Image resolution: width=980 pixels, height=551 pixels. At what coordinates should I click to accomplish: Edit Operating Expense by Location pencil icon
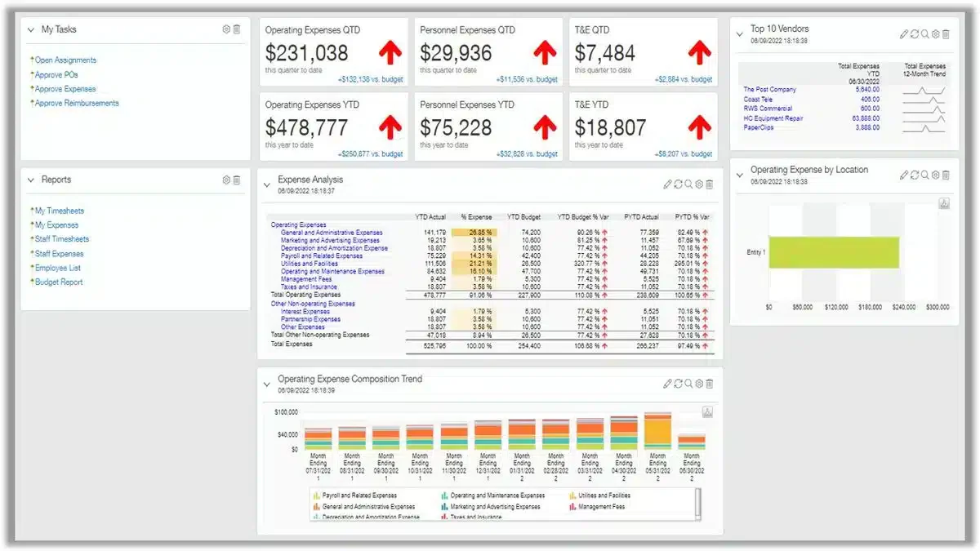[x=903, y=175]
